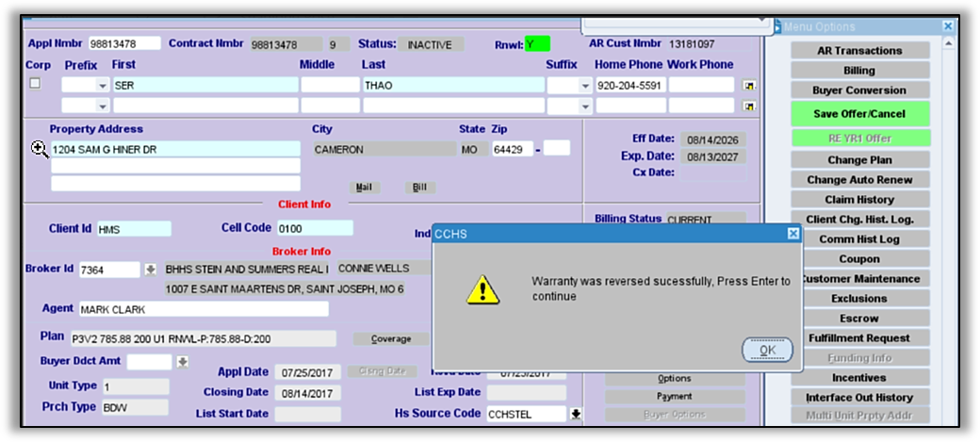Click the Bill button under the address
The image size is (980, 442).
point(420,188)
